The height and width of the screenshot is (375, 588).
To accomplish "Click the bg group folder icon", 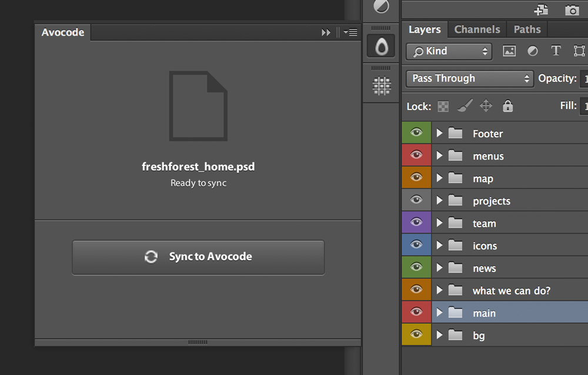I will tap(455, 335).
